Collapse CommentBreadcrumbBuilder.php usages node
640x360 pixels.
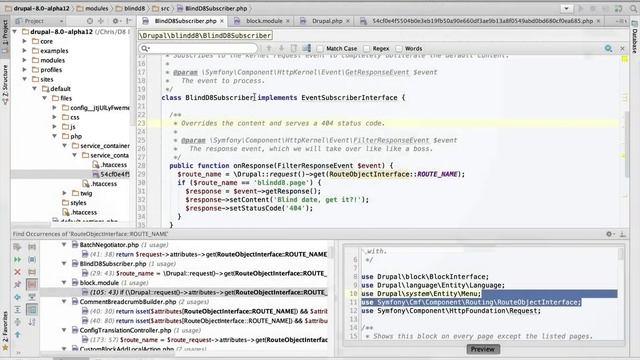tap(64, 302)
